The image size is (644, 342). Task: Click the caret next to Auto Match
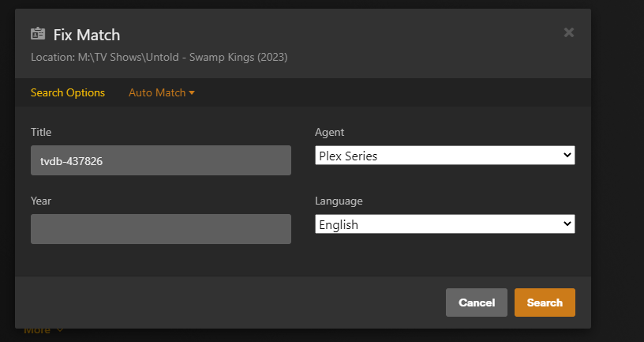coord(192,93)
